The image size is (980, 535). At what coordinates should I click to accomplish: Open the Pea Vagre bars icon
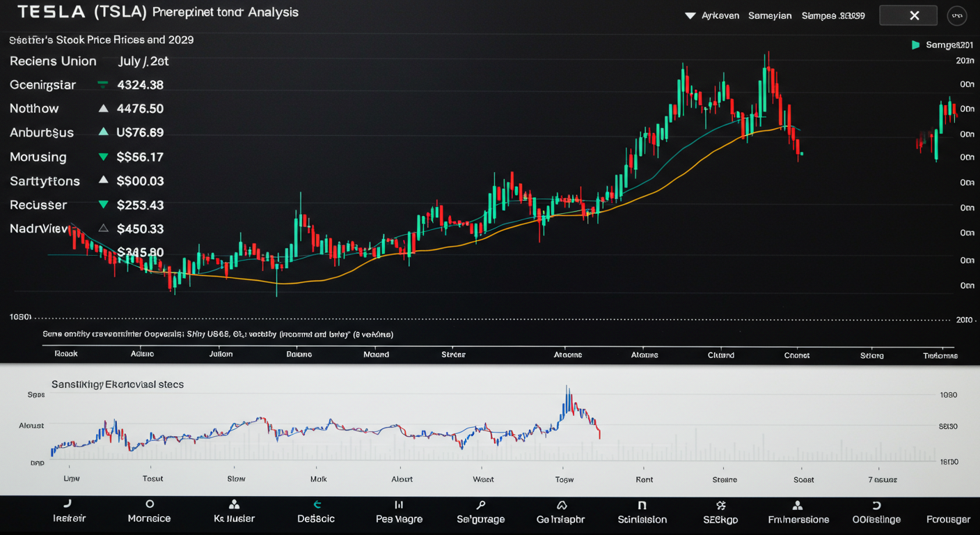point(399,504)
